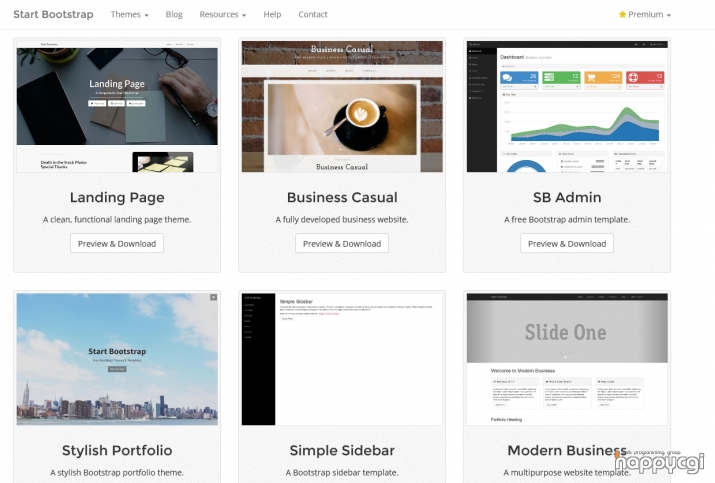Viewport: 715px width, 483px height.
Task: Click Preview & Download for SB Admin
Action: pos(567,244)
